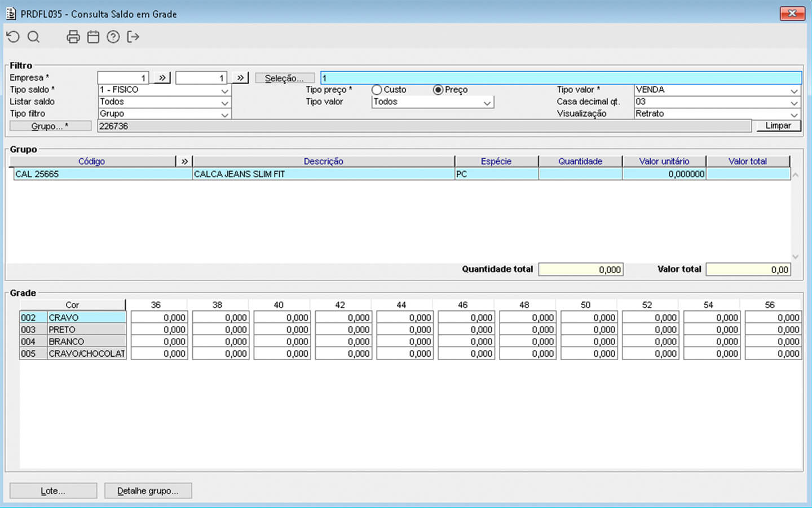The image size is (812, 508).
Task: Sort by the Descrição column header
Action: coord(323,161)
